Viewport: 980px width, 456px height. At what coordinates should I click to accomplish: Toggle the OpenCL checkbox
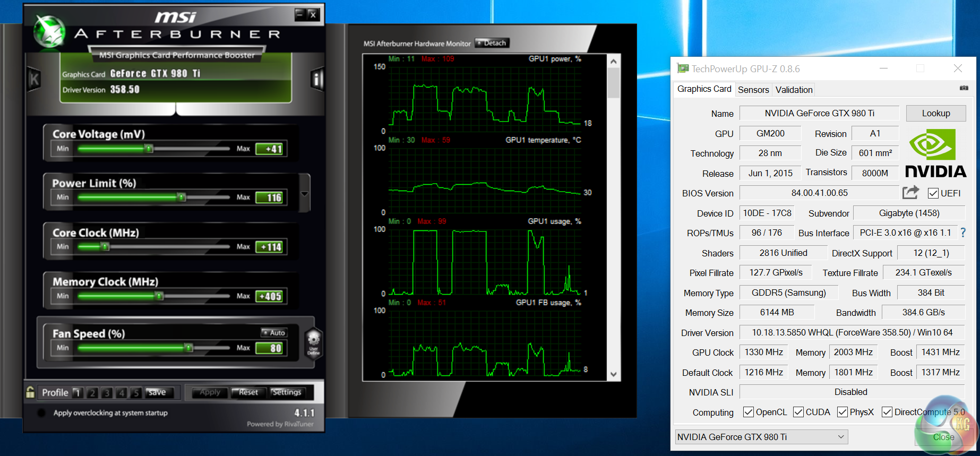(749, 412)
